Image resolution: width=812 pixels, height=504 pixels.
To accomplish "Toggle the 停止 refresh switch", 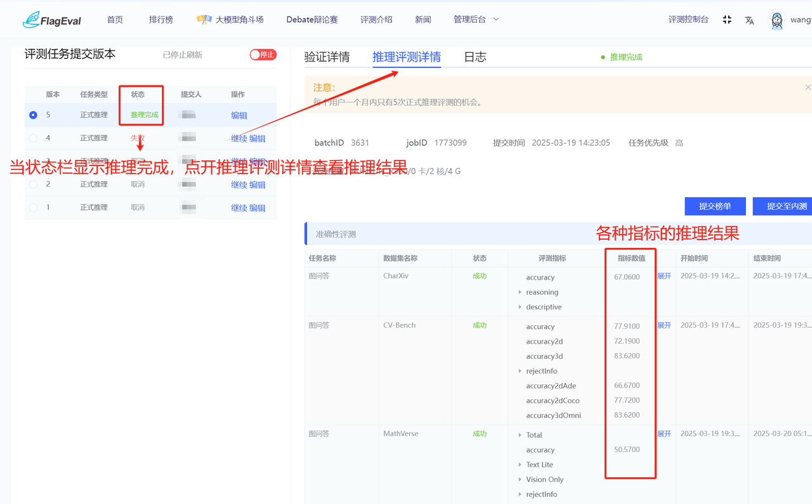I will pyautogui.click(x=263, y=55).
